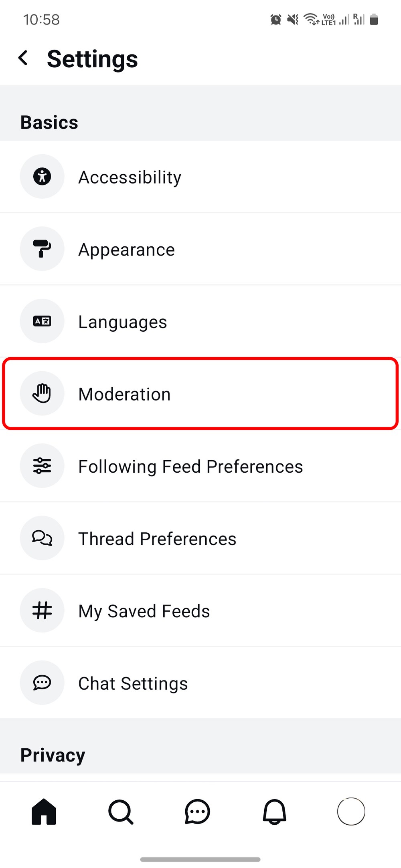Tap the Appearance paint roller icon

pos(42,249)
